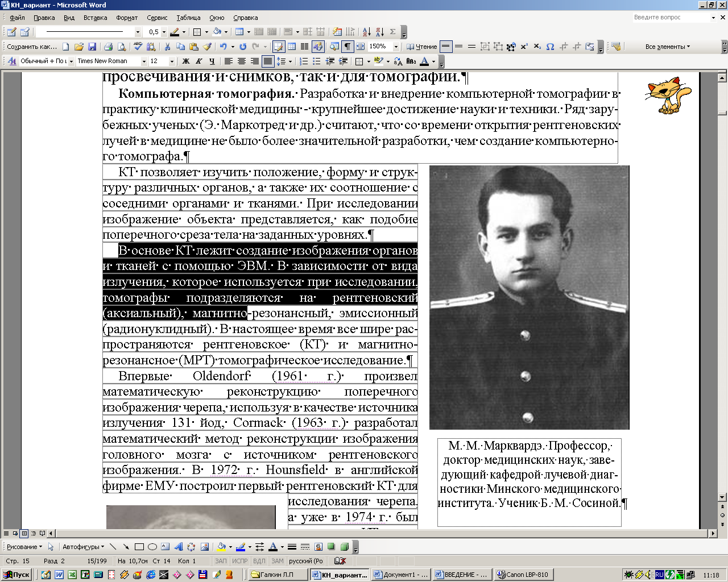Open Print Preview
The height and width of the screenshot is (582, 728).
click(x=122, y=47)
